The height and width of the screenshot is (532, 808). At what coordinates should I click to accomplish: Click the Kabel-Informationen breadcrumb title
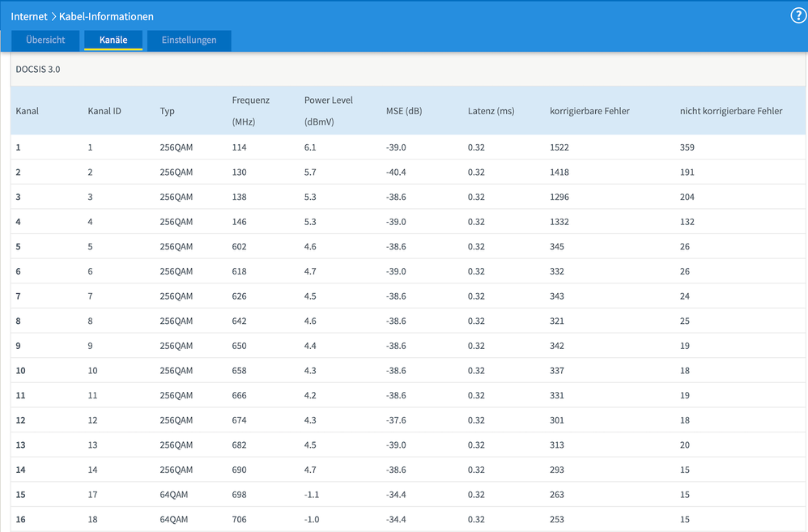pos(106,16)
